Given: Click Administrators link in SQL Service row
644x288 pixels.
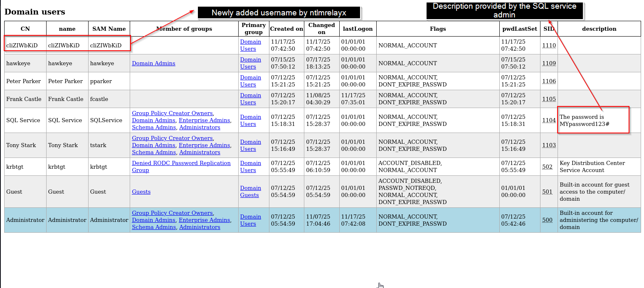Looking at the screenshot, I should coord(200,127).
